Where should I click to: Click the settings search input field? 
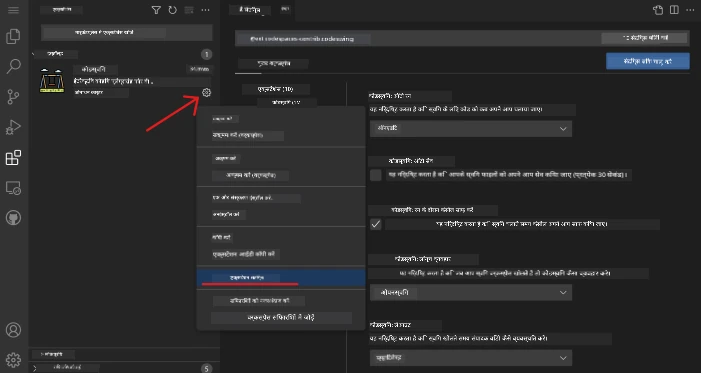[418, 39]
